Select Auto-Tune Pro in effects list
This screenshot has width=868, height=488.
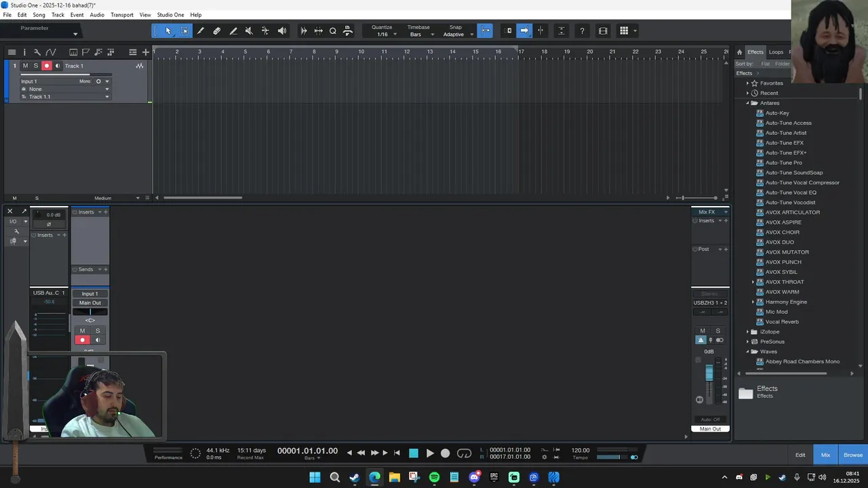click(x=783, y=163)
